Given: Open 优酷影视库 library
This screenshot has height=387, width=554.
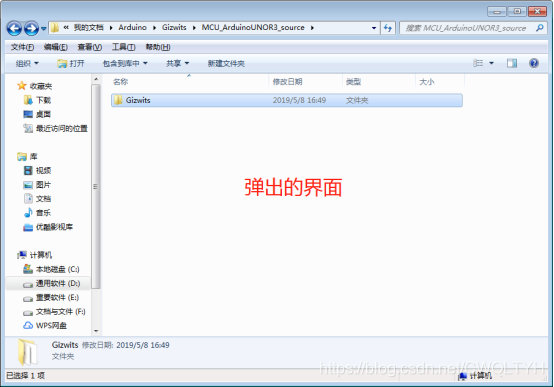Looking at the screenshot, I should [x=48, y=227].
